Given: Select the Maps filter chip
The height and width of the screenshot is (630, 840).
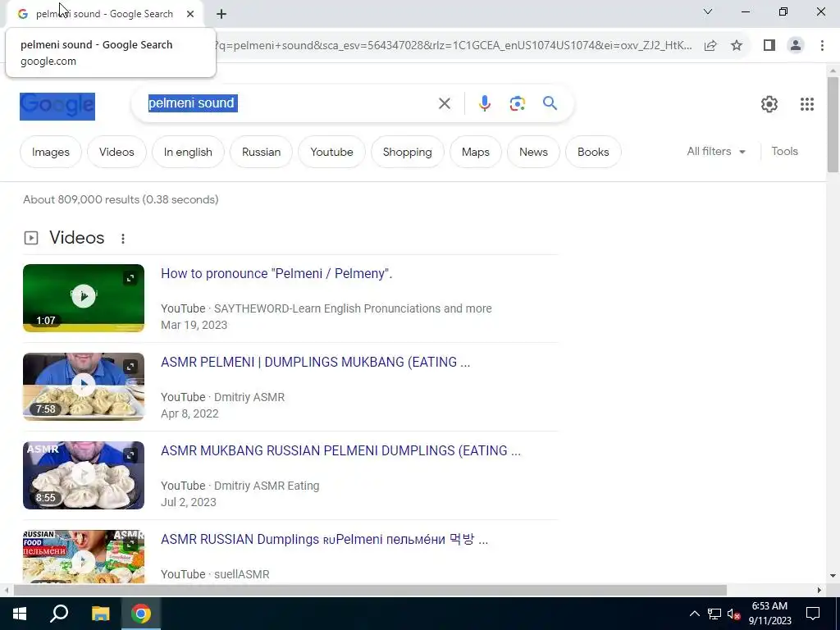Looking at the screenshot, I should click(x=476, y=152).
